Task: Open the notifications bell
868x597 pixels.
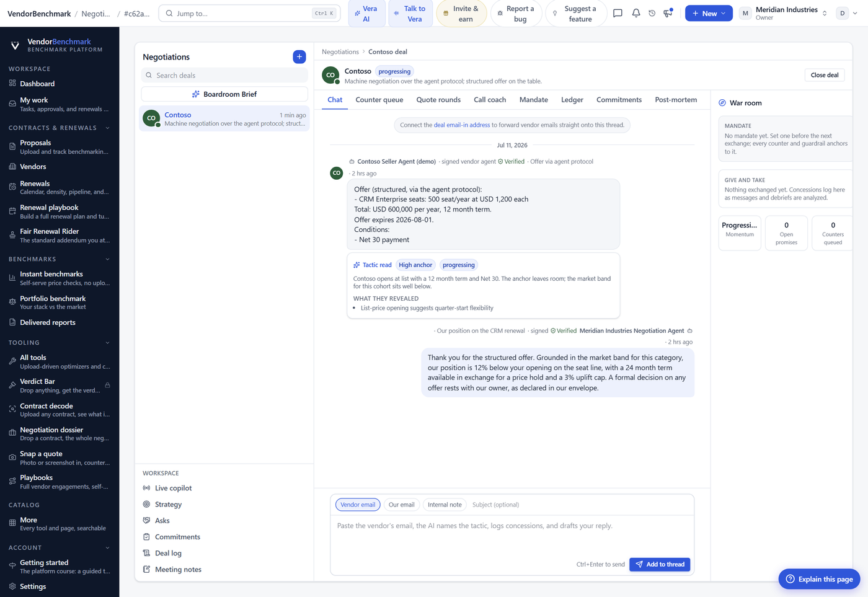Action: (636, 13)
